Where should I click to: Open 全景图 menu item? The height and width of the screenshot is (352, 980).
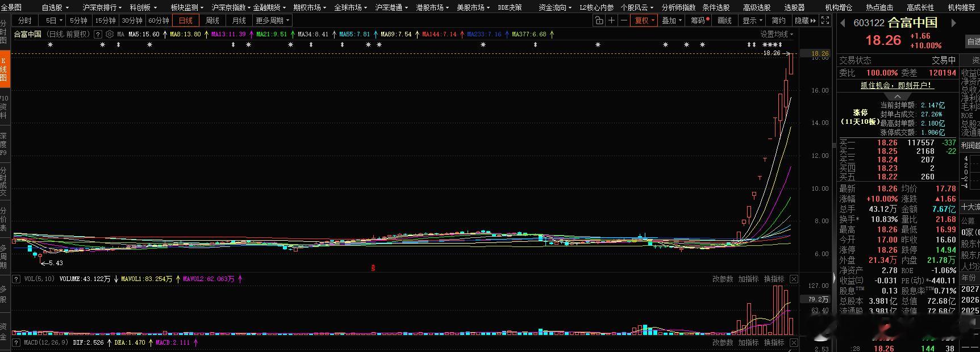tap(11, 7)
